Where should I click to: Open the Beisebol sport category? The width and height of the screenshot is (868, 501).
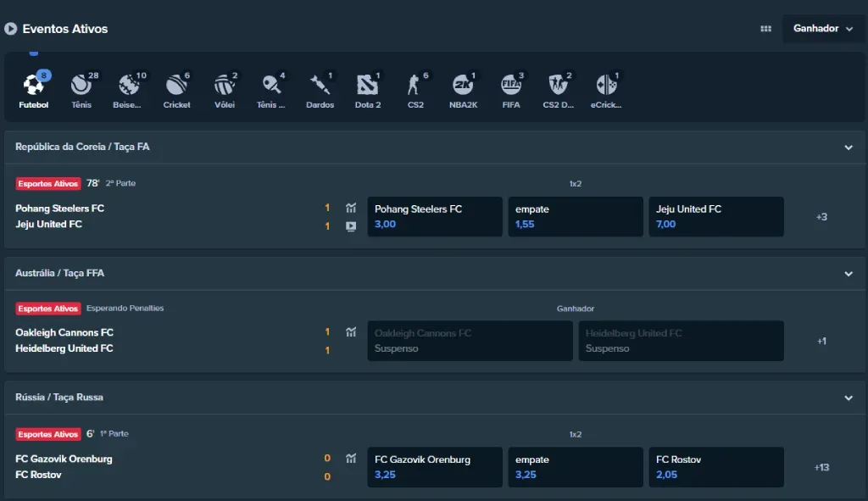pos(129,85)
